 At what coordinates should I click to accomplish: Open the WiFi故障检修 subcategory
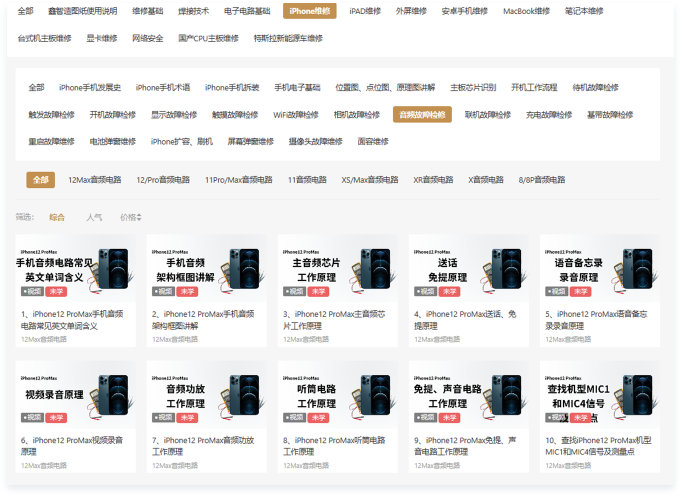coord(296,115)
